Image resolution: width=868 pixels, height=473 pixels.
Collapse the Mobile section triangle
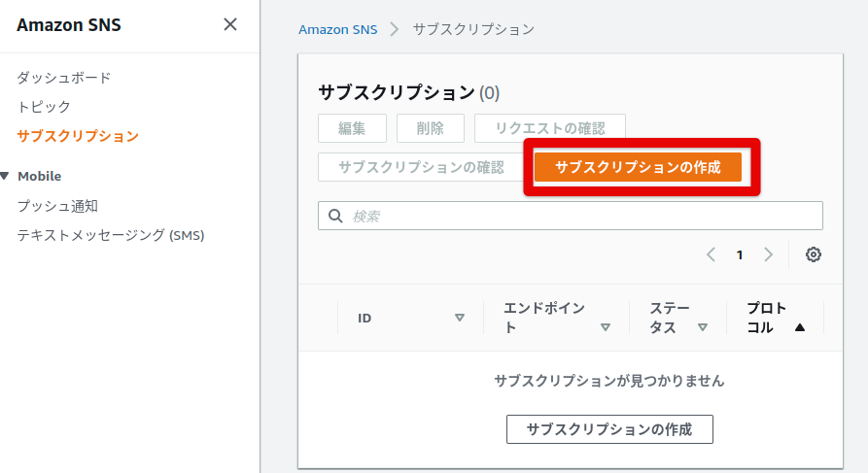click(5, 176)
